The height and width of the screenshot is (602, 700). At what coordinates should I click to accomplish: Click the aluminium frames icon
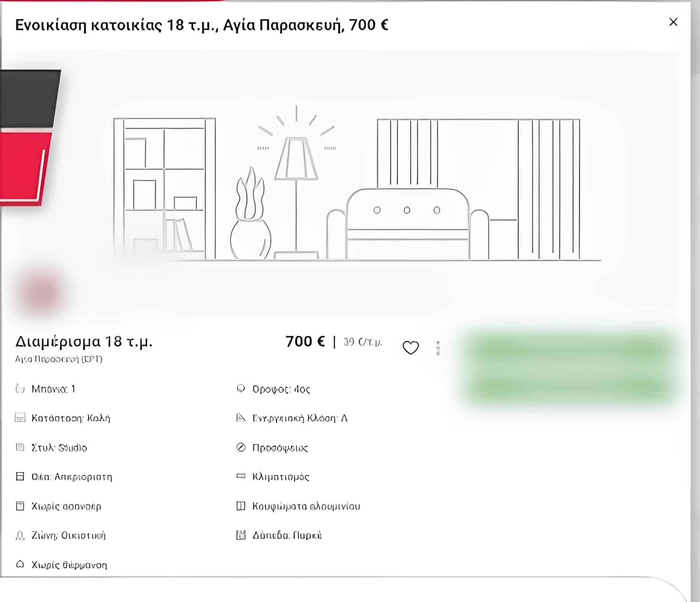pyautogui.click(x=240, y=506)
